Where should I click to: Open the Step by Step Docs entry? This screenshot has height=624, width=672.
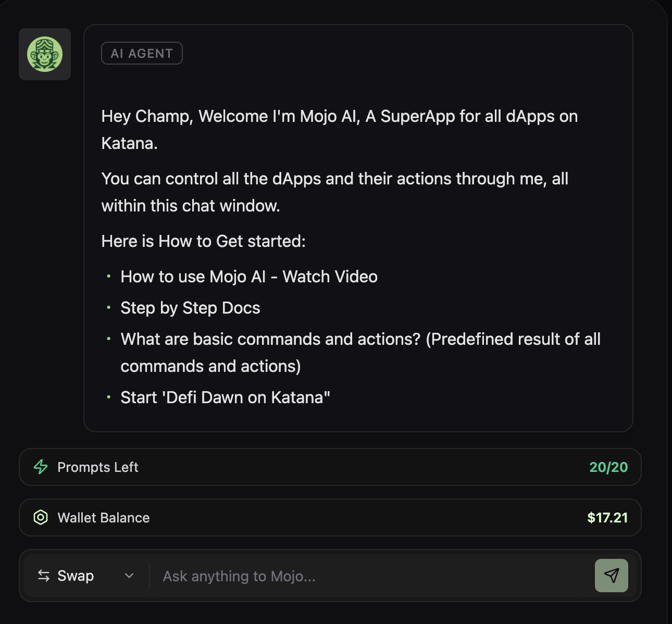click(190, 308)
